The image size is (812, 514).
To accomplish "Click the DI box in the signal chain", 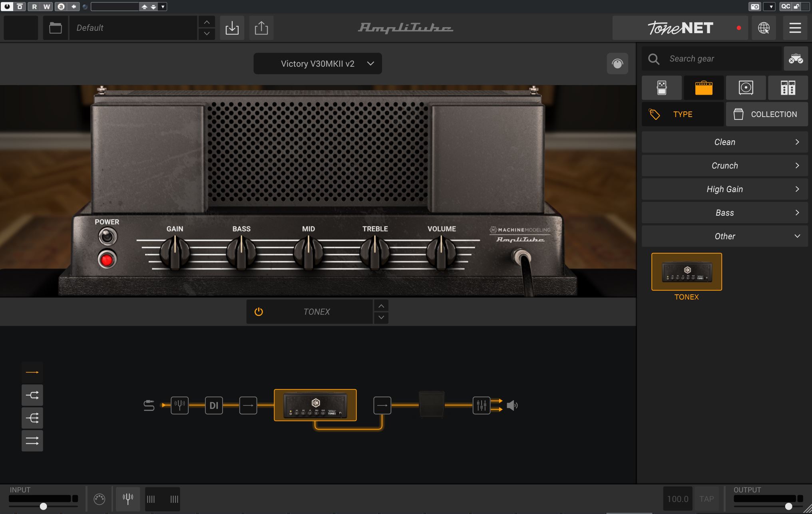I will click(x=214, y=405).
